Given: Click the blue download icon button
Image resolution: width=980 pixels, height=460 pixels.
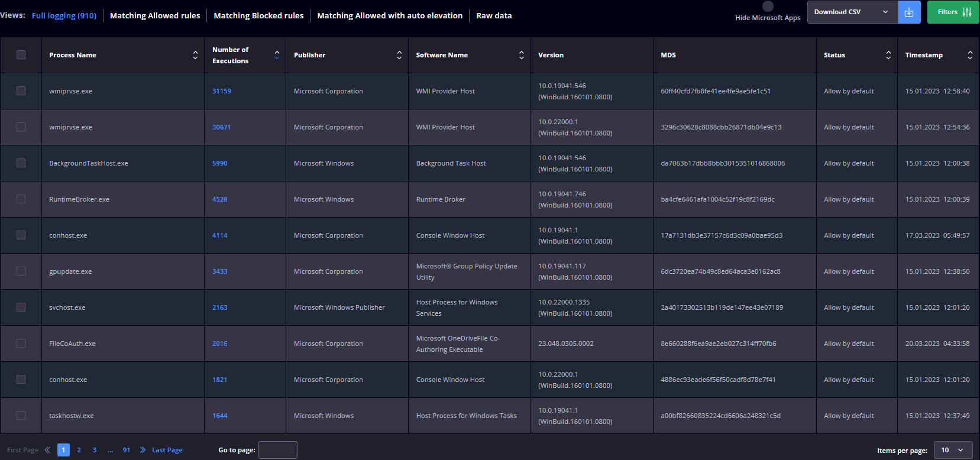Looking at the screenshot, I should coord(909,12).
